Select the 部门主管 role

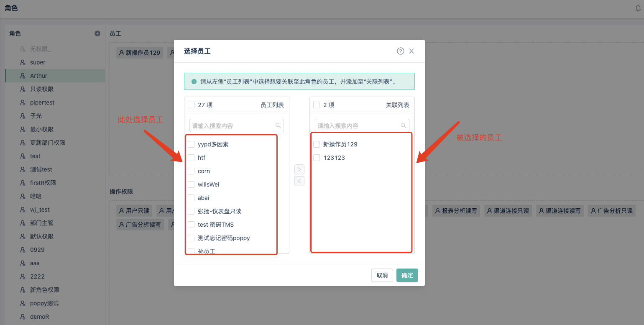click(55, 223)
